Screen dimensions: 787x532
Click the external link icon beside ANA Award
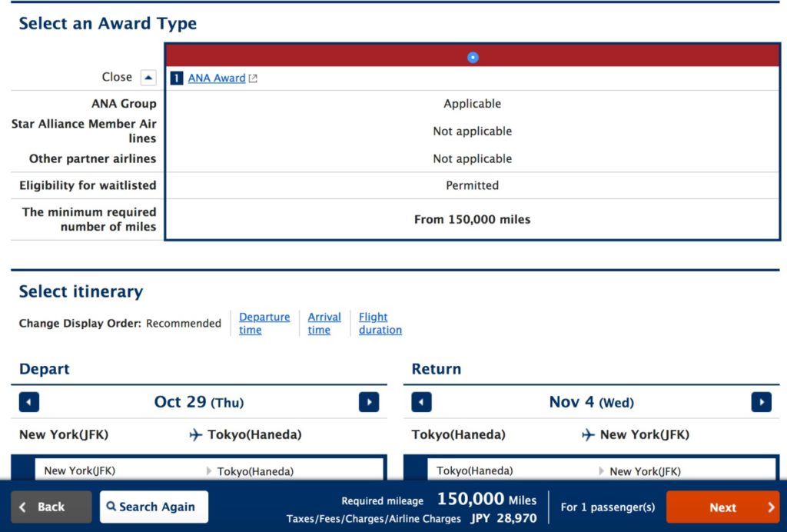(x=253, y=78)
